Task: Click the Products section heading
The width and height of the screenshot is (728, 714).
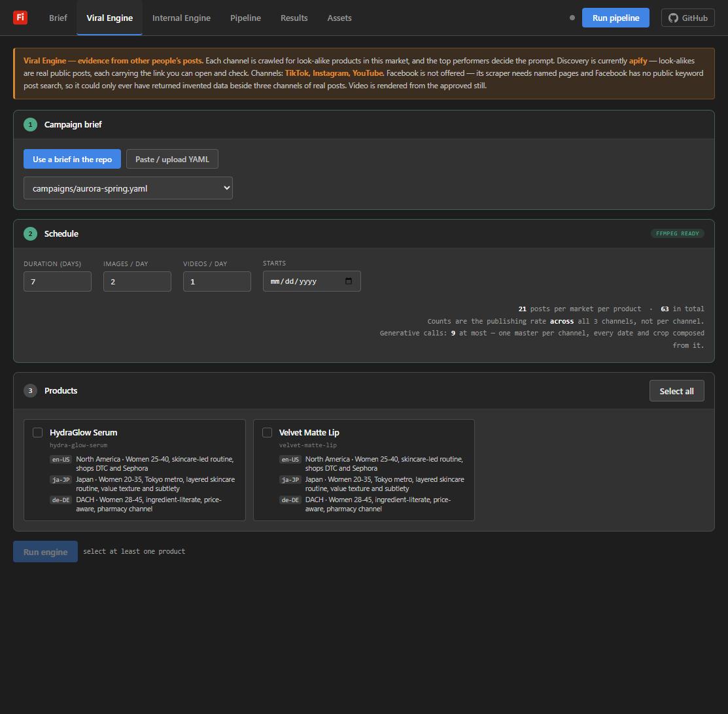Action: 61,390
